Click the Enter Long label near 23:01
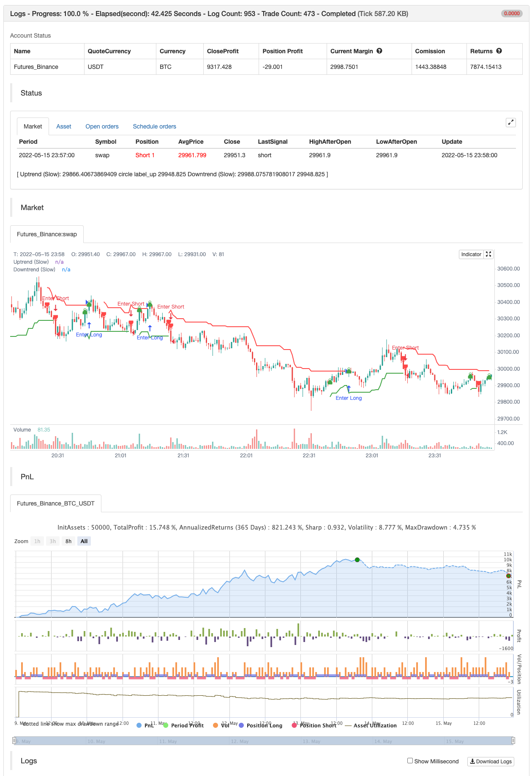 [x=349, y=398]
